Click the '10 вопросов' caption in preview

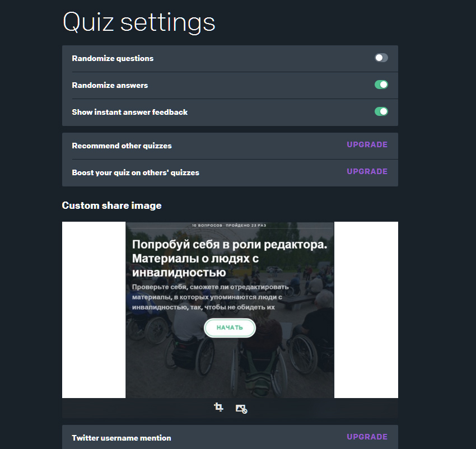coord(230,225)
